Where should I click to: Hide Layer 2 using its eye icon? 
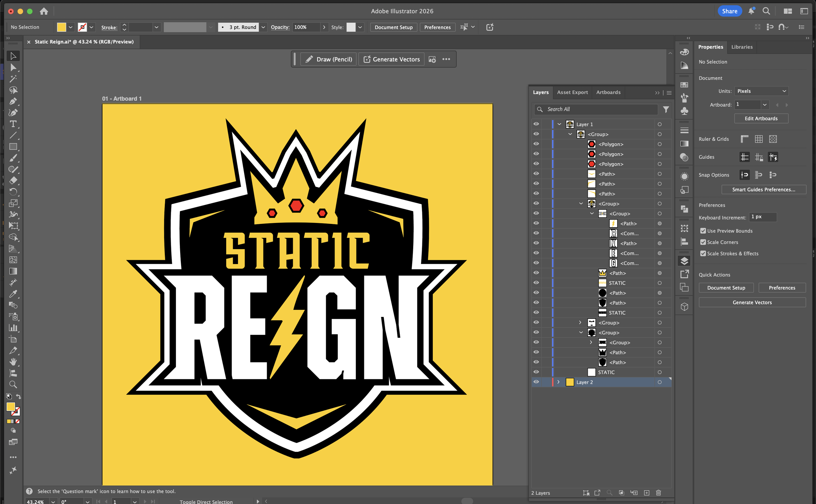click(x=536, y=382)
